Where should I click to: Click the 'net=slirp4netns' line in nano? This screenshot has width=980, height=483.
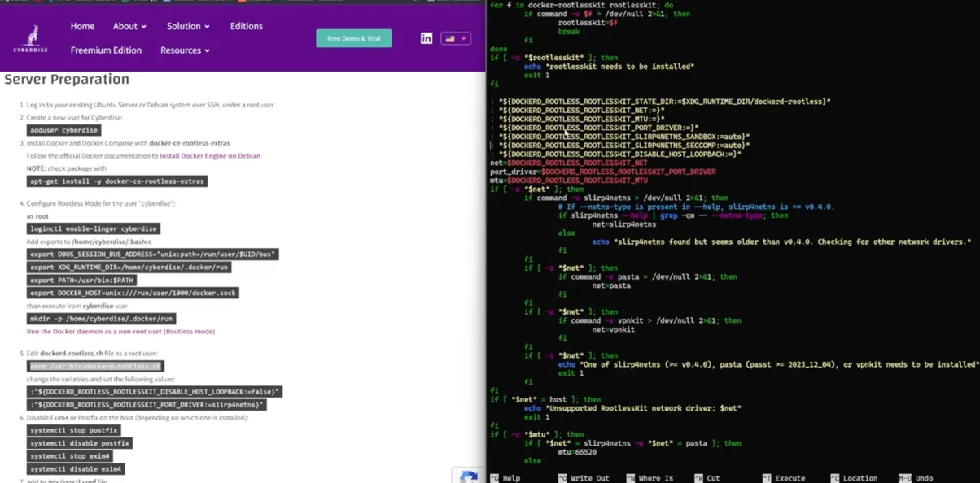pos(624,224)
